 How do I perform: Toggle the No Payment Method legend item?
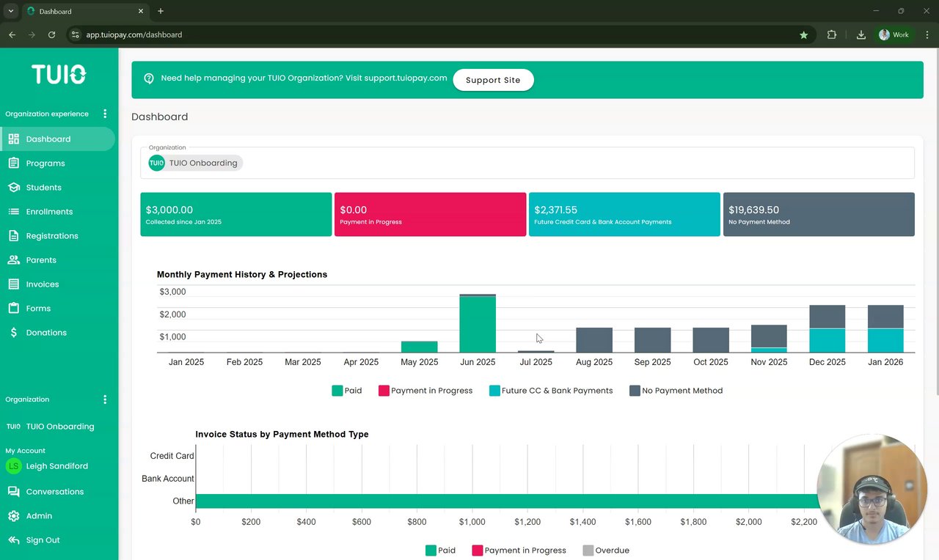676,391
